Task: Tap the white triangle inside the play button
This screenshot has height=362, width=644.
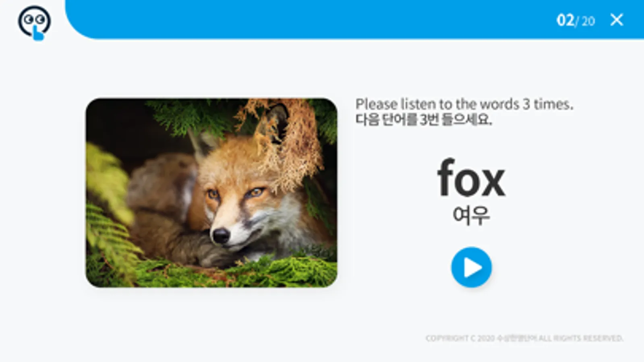Action: coord(473,267)
